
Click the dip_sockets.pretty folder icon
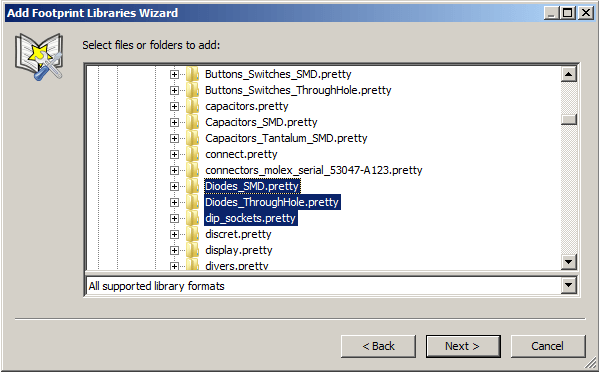point(193,218)
